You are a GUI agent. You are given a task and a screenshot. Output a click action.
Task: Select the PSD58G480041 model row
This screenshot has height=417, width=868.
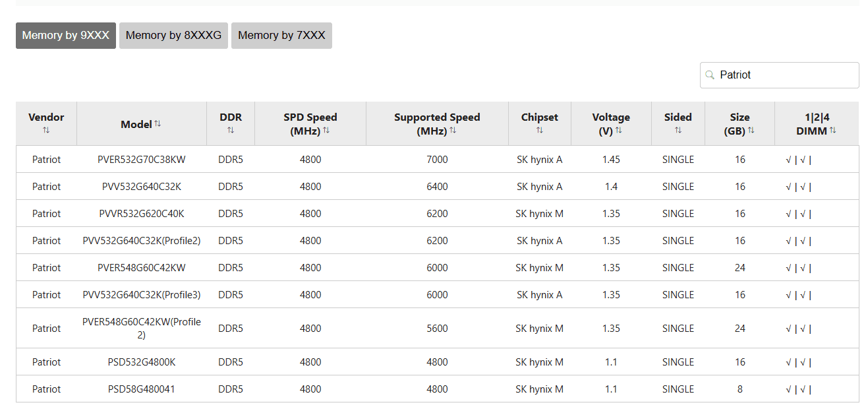coord(142,389)
